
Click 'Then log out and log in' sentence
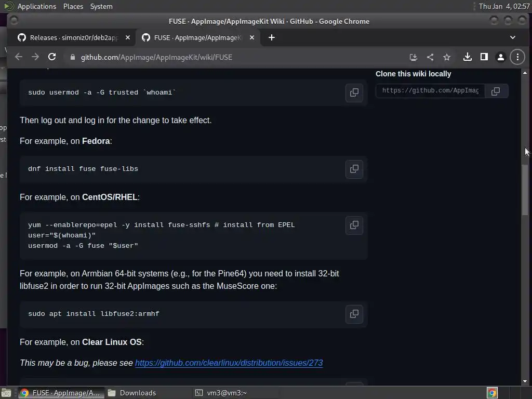click(x=116, y=121)
